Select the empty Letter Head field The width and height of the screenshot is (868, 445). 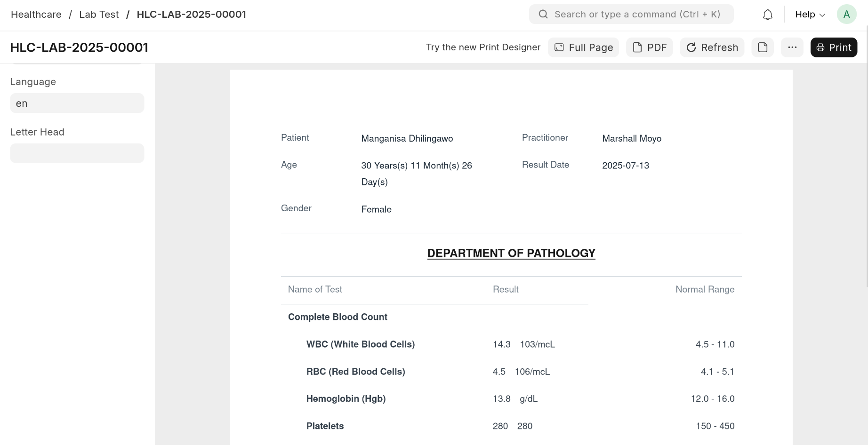click(x=77, y=153)
